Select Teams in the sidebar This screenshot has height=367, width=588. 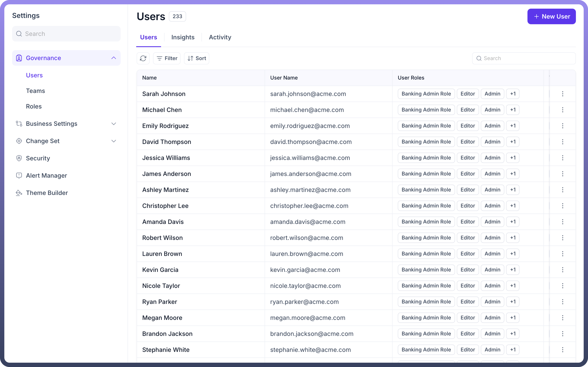[x=35, y=91]
